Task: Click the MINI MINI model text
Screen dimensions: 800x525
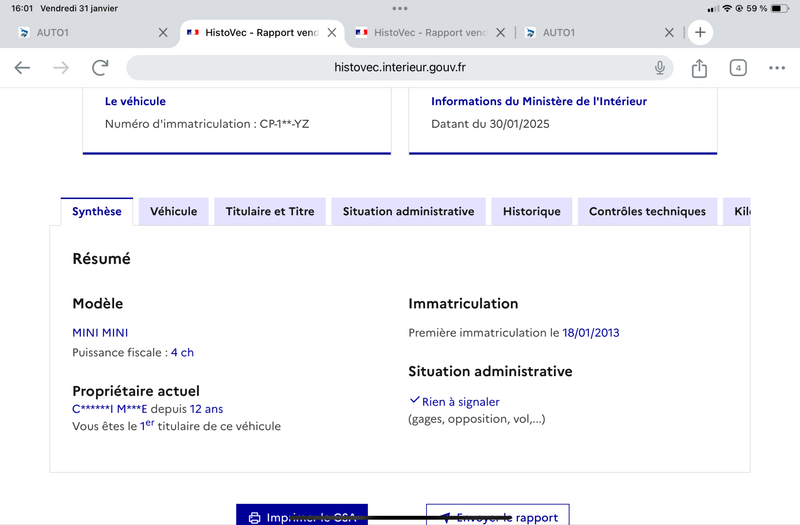Action: pos(100,333)
